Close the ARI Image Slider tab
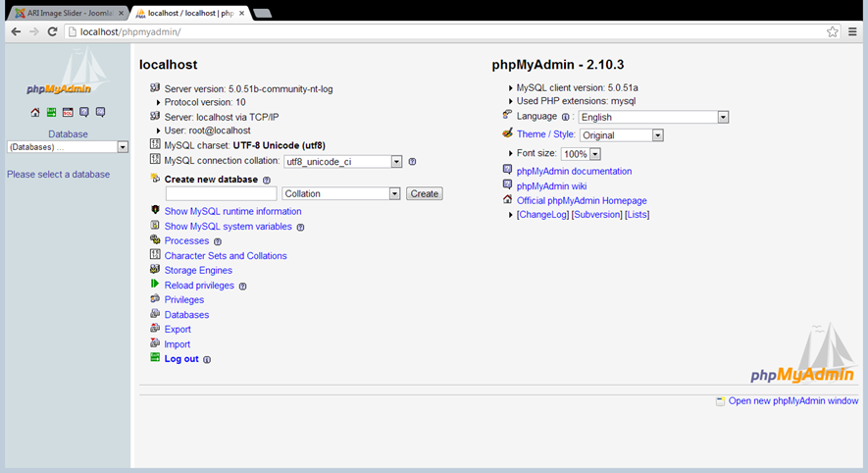 point(122,13)
